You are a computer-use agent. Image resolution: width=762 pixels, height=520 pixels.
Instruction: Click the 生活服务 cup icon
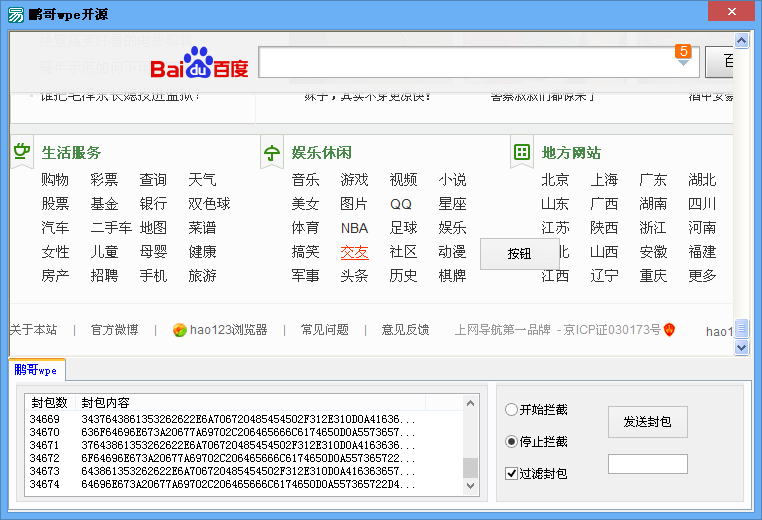21,152
